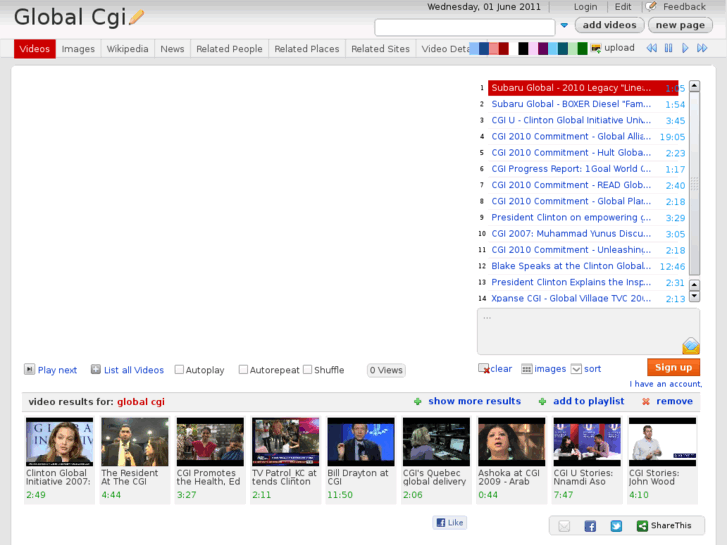Click the orange Sign up button
Image resolution: width=727 pixels, height=545 pixels.
coord(673,367)
